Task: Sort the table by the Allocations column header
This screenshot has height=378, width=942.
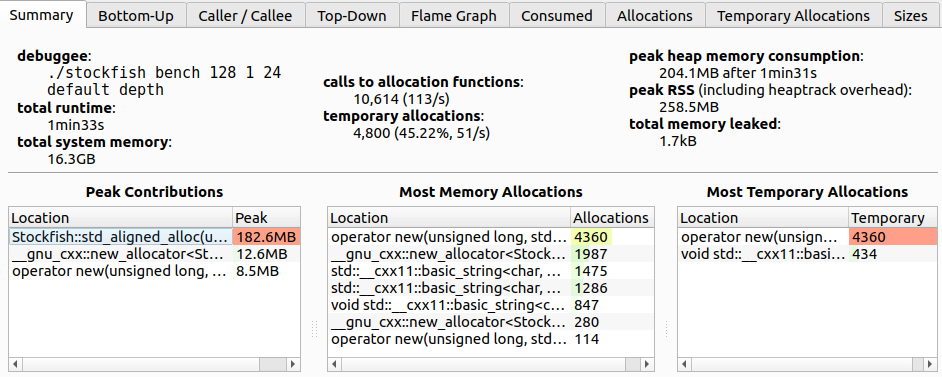Action: (612, 218)
